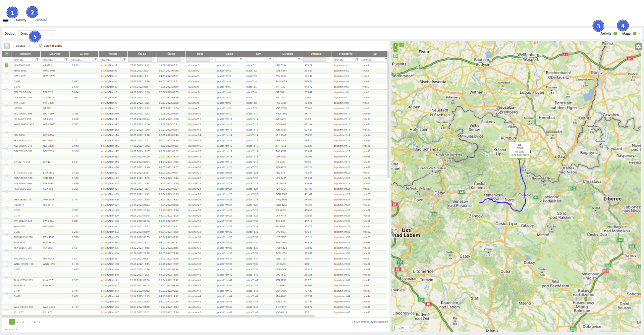The width and height of the screenshot is (644, 335).
Task: Click the clear filters icon button
Action: click(x=7, y=46)
